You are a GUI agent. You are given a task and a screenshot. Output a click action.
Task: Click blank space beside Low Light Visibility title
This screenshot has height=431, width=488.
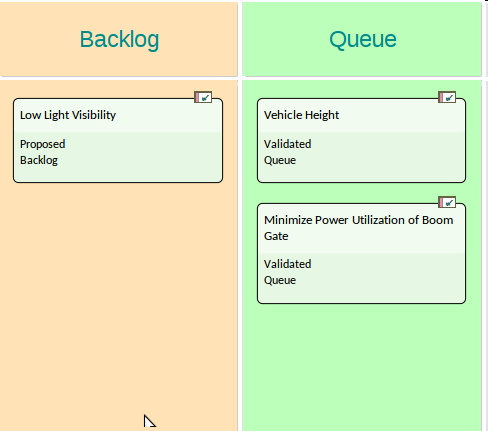[167, 115]
